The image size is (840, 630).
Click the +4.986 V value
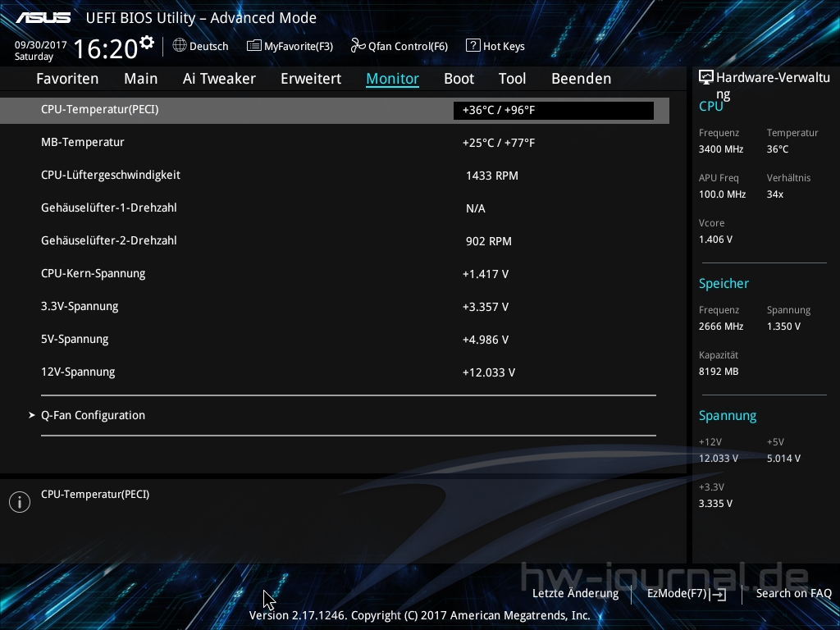486,340
